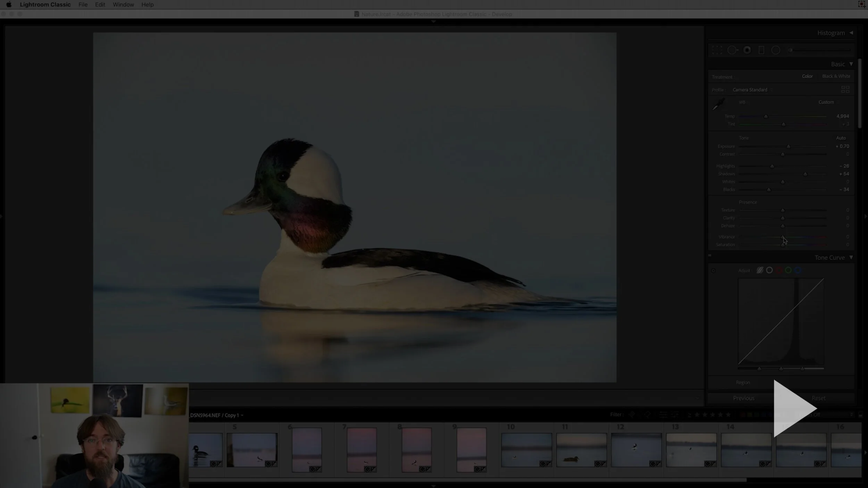This screenshot has width=868, height=488.
Task: Select the Spot Removal tool
Action: [x=732, y=50]
